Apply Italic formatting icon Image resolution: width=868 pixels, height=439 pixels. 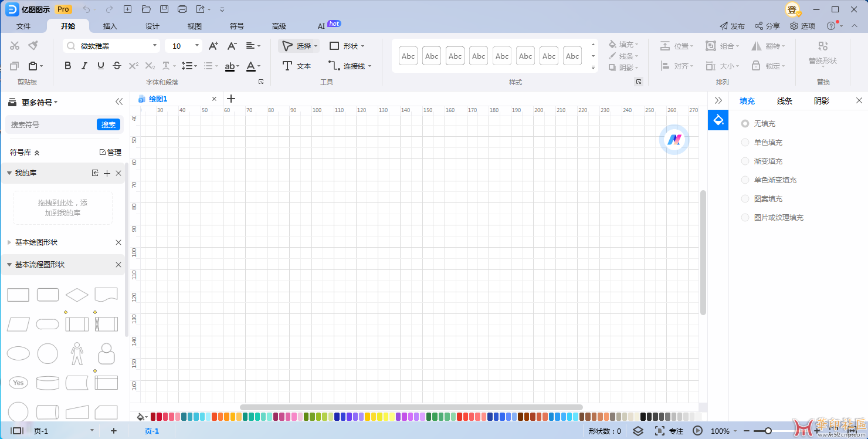click(x=84, y=66)
